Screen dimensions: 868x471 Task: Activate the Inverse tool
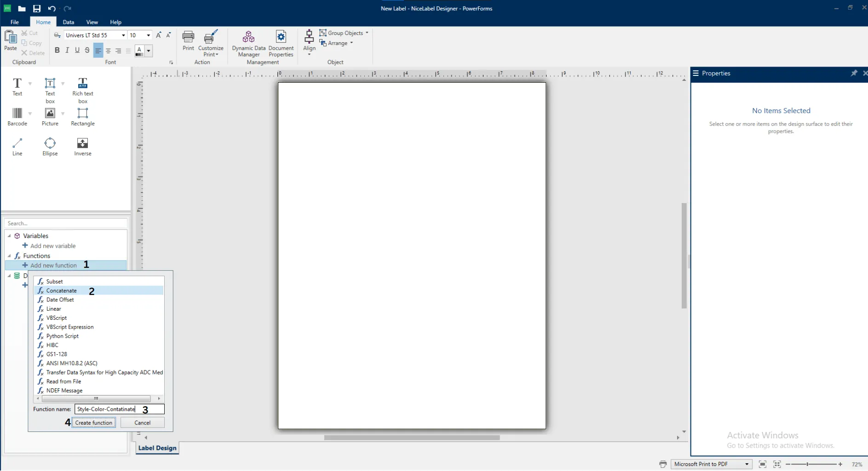pyautogui.click(x=82, y=146)
